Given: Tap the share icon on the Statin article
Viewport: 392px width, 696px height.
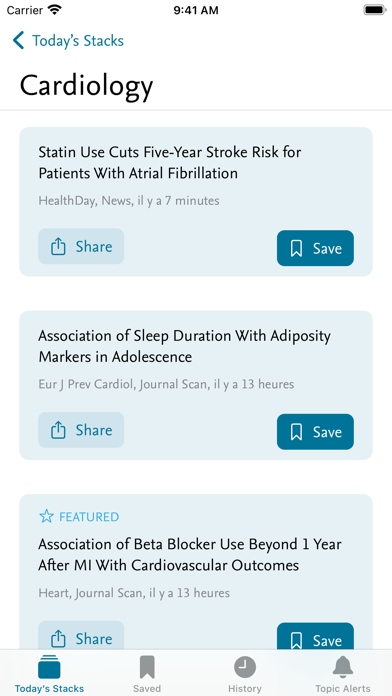Looking at the screenshot, I should click(x=58, y=246).
